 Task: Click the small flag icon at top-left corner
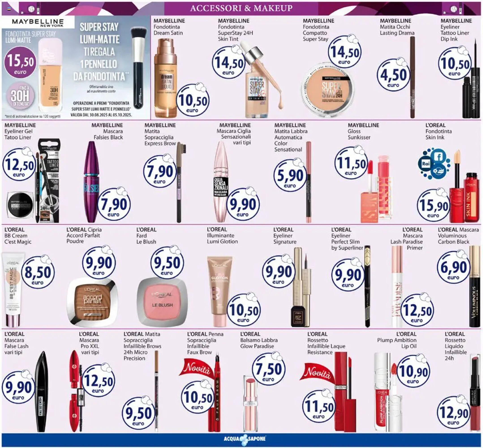tap(9, 9)
